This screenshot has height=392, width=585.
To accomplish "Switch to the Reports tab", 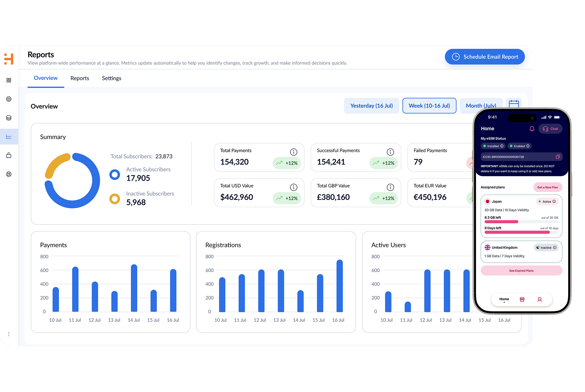I will 80,78.
